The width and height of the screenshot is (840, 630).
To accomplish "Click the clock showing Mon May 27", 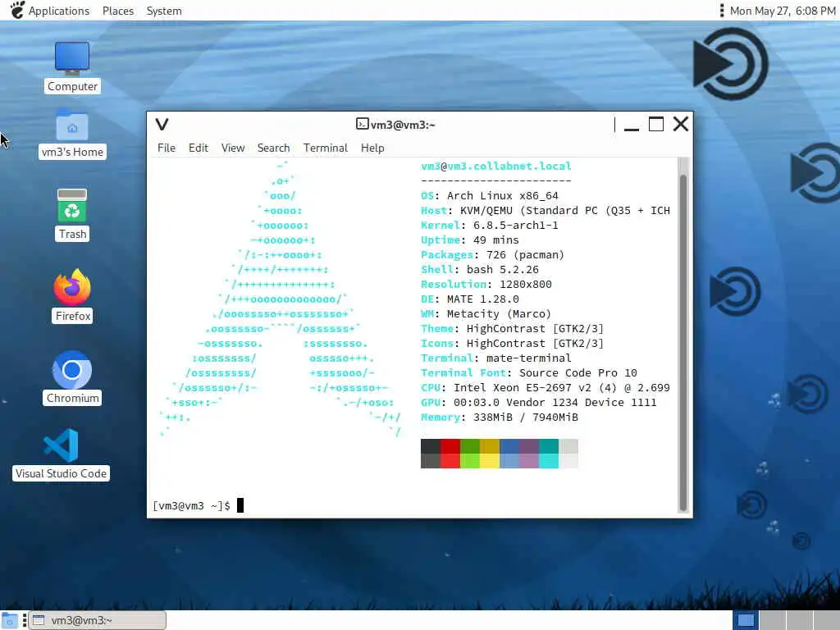I will [x=782, y=11].
